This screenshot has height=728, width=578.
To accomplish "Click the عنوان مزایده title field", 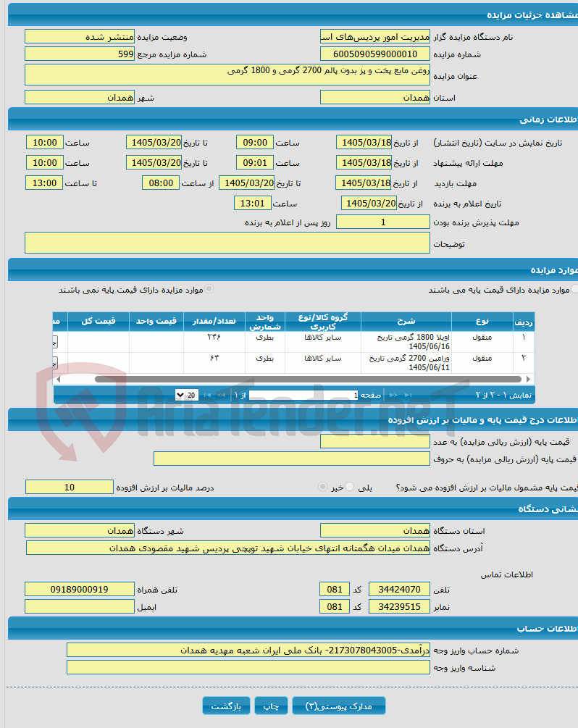I will [227, 75].
